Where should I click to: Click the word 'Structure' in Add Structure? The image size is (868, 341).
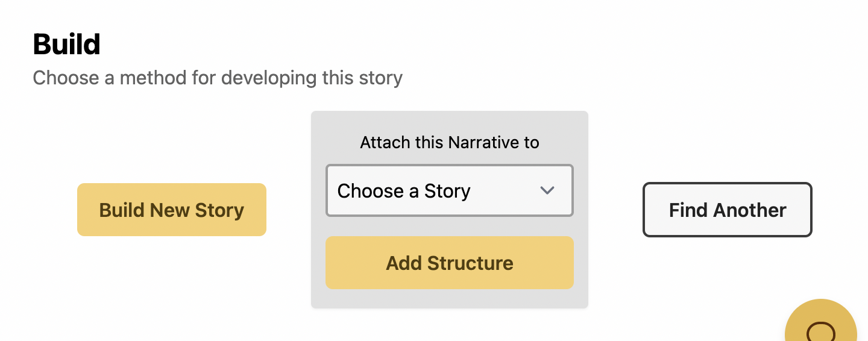pos(470,263)
